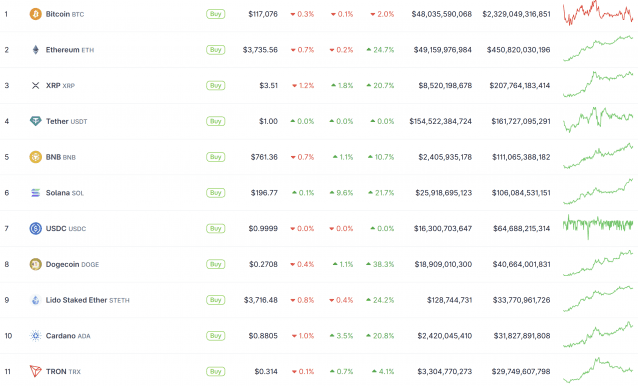The image size is (638, 386).
Task: Click the Buy button for Solana
Action: tap(215, 193)
